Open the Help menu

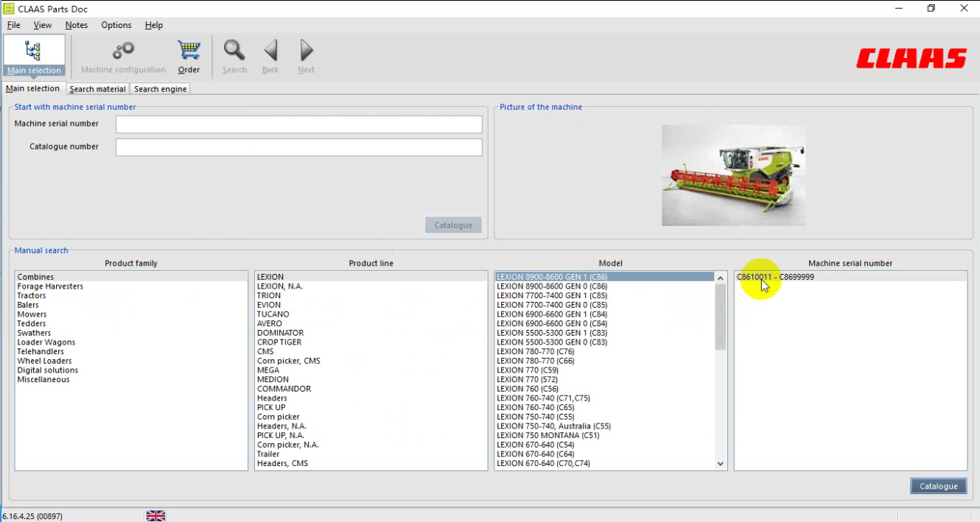point(154,25)
